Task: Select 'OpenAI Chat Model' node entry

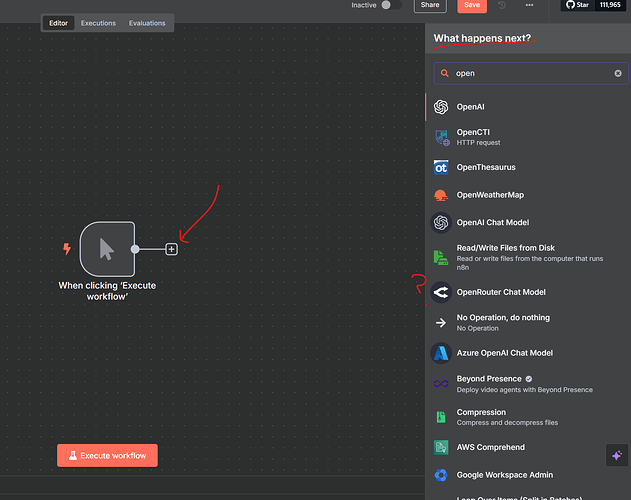Action: [x=528, y=223]
